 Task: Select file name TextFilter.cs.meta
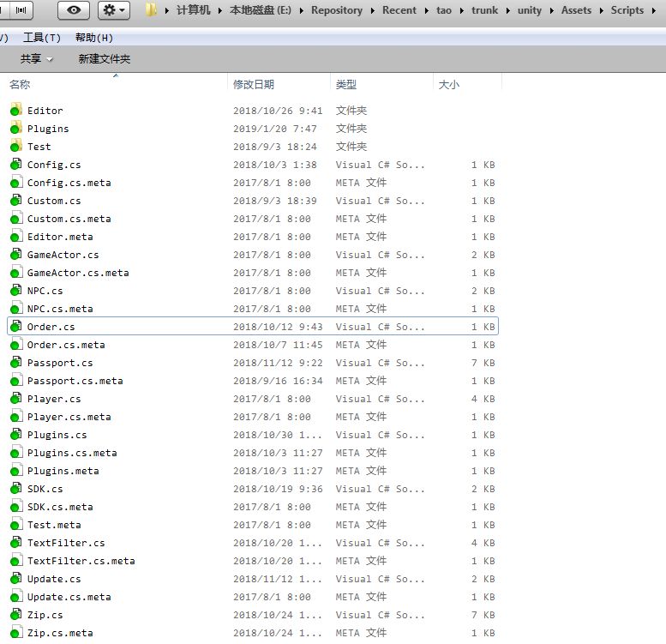81,561
